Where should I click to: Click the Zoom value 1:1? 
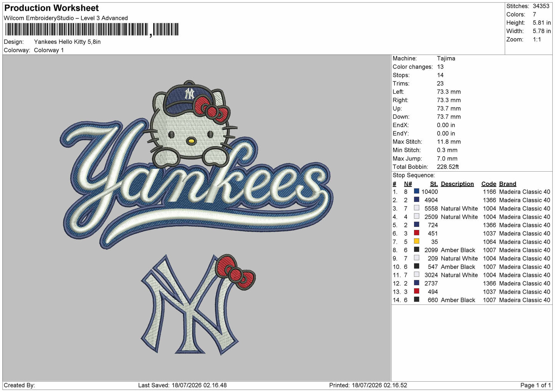pos(537,40)
